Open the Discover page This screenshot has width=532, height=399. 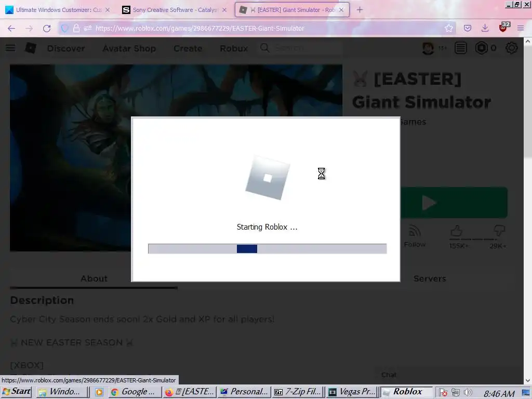coord(66,48)
